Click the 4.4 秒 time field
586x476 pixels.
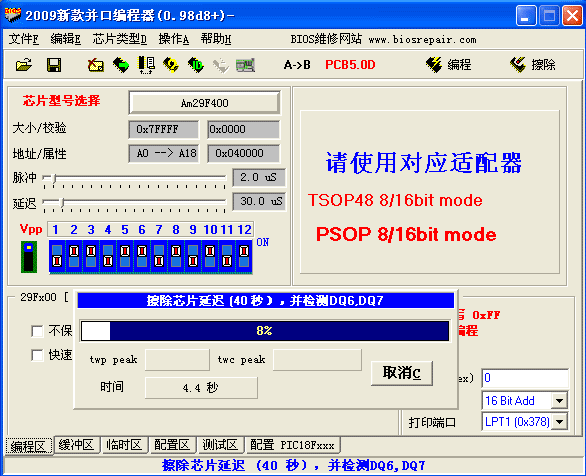pyautogui.click(x=201, y=388)
